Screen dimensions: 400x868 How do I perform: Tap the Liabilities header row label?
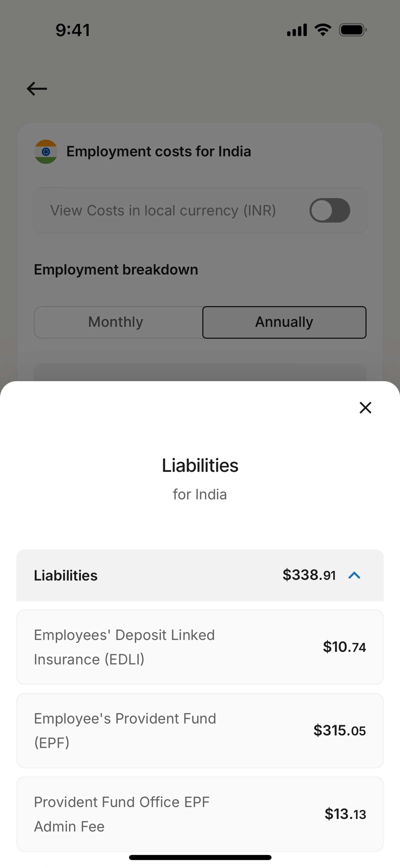[66, 575]
